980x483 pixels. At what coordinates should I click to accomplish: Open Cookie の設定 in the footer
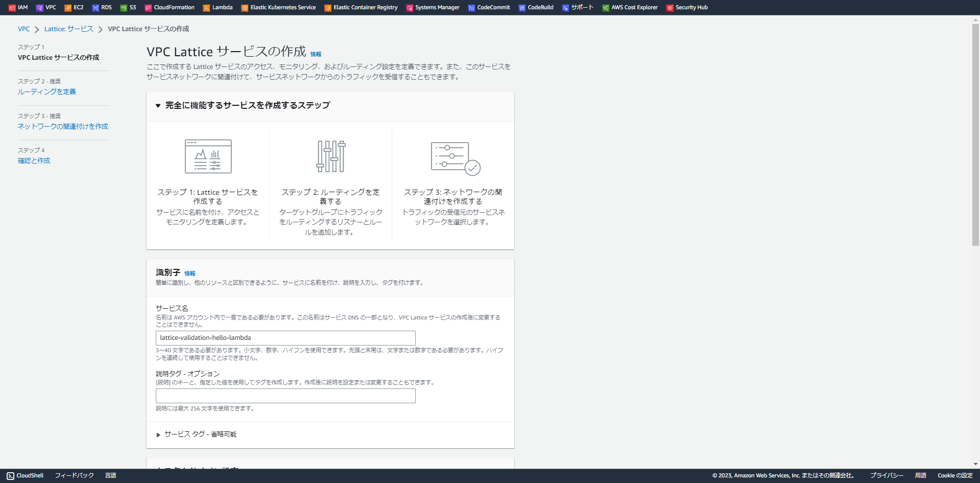[955, 476]
